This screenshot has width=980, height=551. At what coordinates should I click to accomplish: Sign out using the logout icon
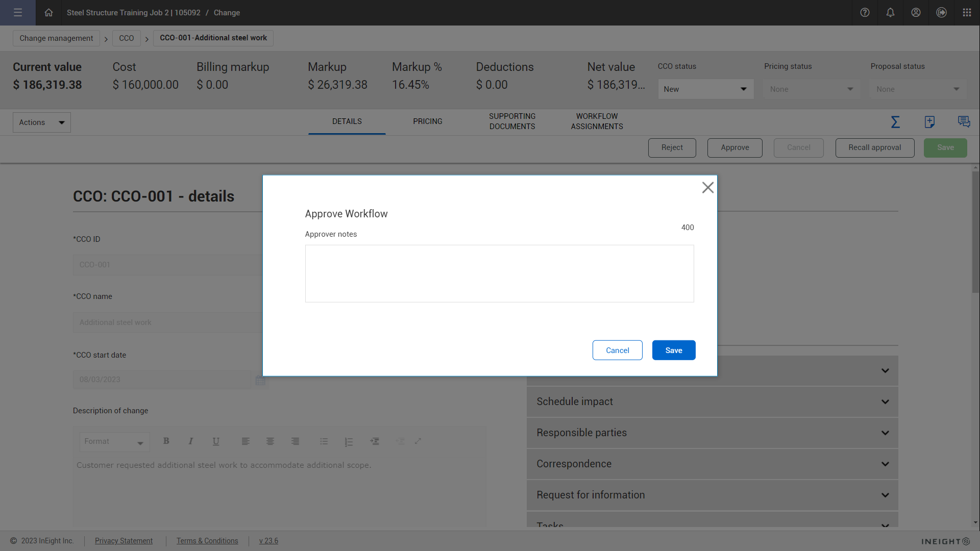941,13
